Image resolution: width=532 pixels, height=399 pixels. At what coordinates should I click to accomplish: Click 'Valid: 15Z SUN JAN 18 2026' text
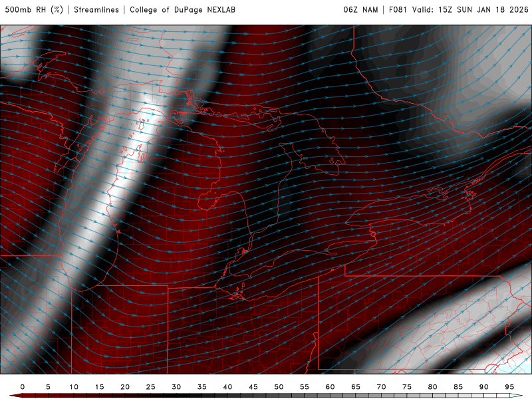click(x=470, y=9)
